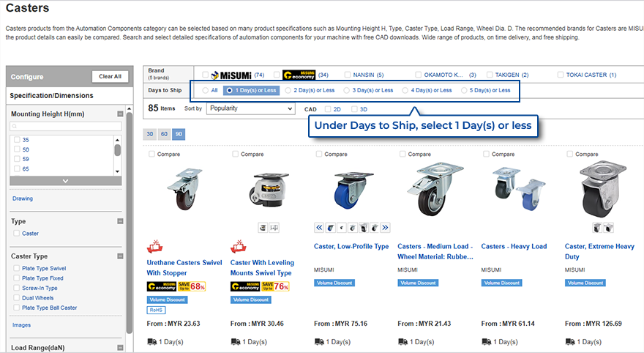This screenshot has width=644, height=353.
Task: Check the TAKIGEN brand checkbox
Action: click(x=490, y=75)
